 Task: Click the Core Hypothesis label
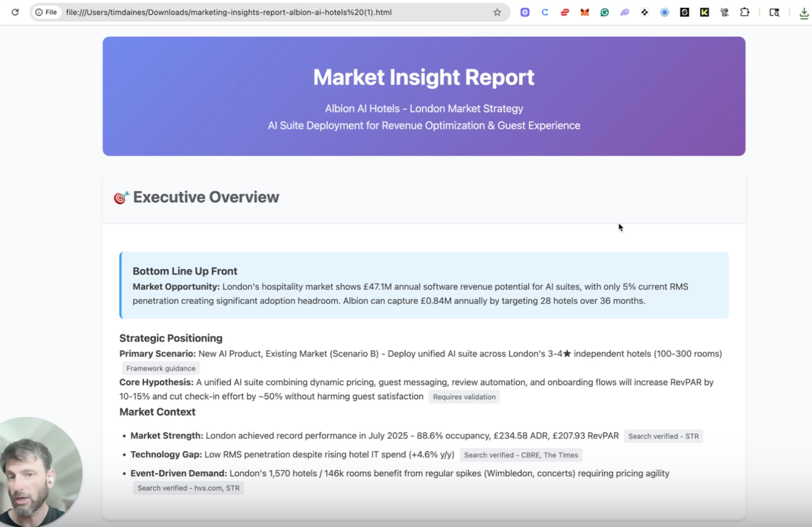coord(156,382)
